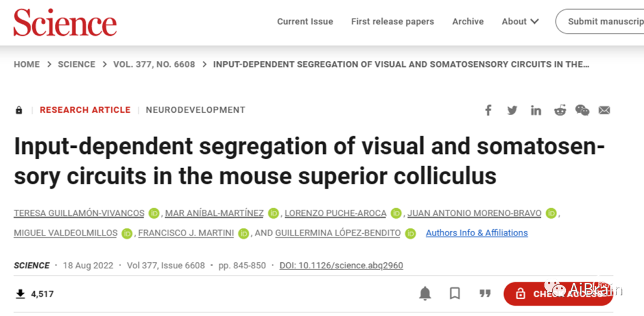This screenshot has height=316, width=644.
Task: Open Authors Info & Affiliations link
Action: point(476,233)
